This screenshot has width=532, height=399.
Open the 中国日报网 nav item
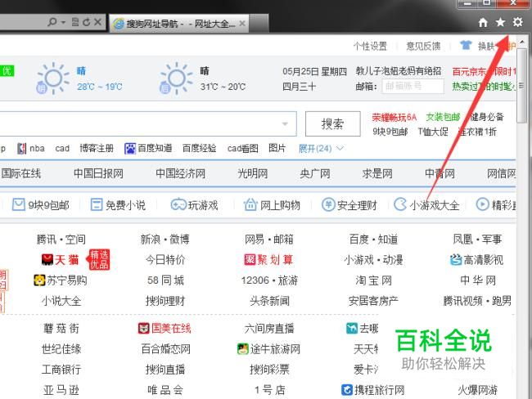click(x=98, y=173)
